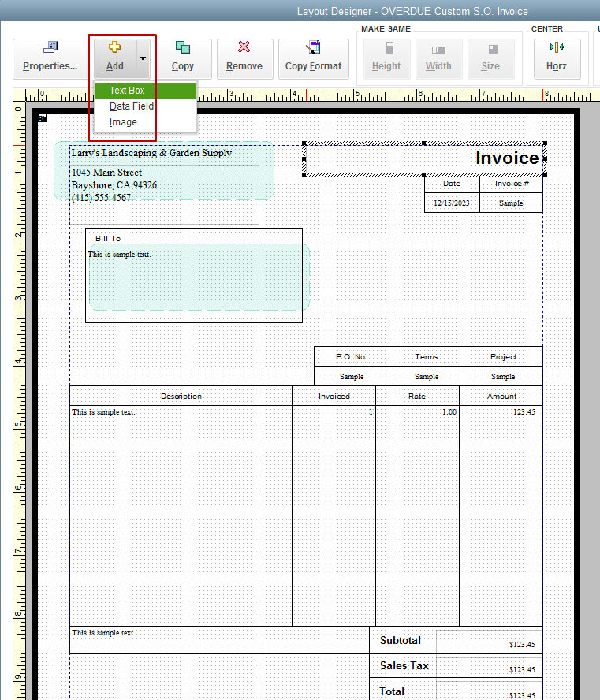Click the Add plus icon button
The width and height of the screenshot is (600, 700).
tap(115, 59)
